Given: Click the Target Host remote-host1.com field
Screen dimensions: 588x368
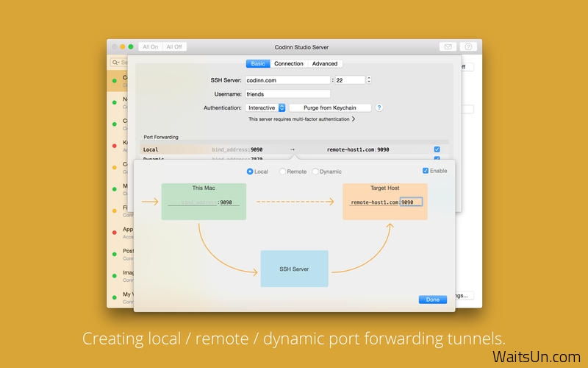Looking at the screenshot, I should coord(374,202).
